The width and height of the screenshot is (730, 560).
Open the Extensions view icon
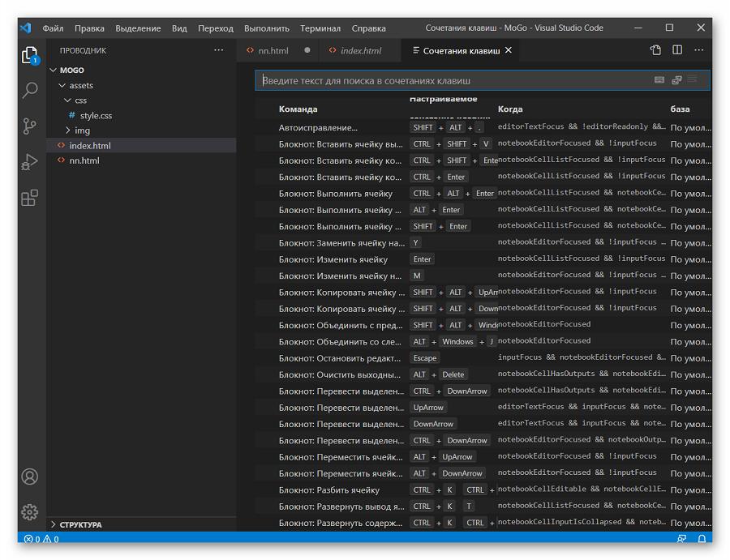click(x=30, y=198)
